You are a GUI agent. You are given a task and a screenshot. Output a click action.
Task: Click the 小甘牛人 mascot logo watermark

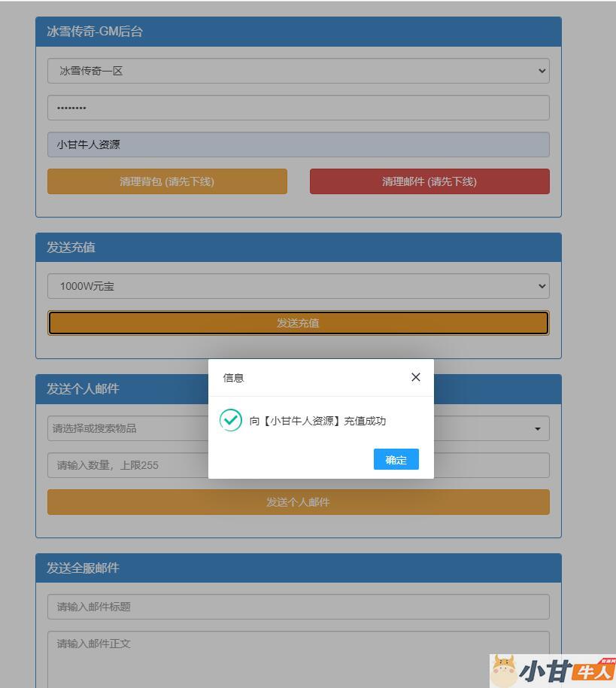tap(552, 670)
